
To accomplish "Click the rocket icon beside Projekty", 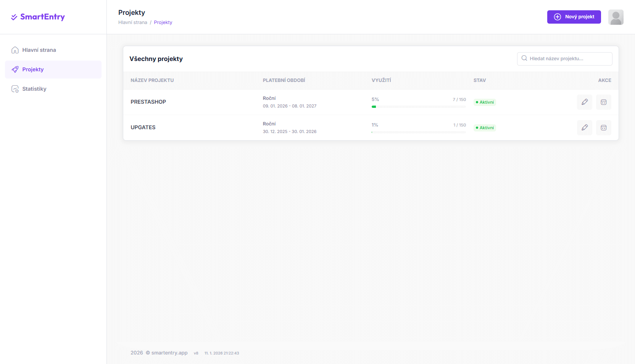I will pos(15,69).
